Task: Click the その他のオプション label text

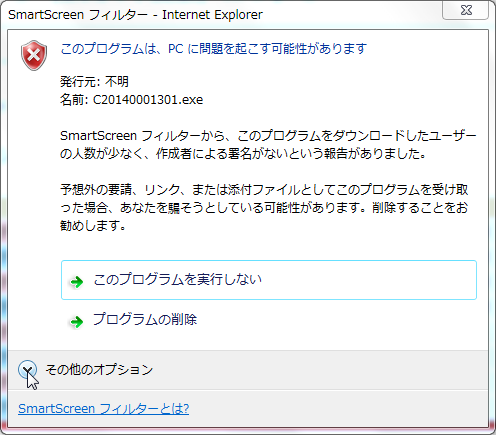Action: click(99, 369)
